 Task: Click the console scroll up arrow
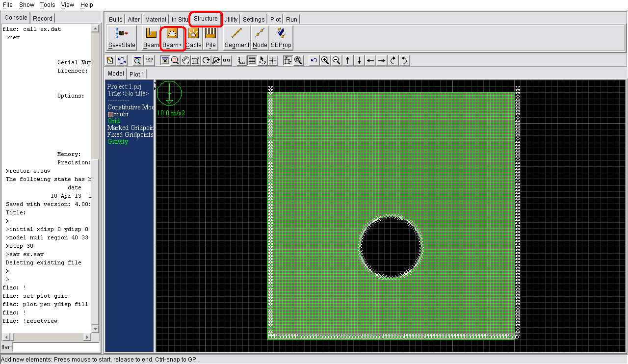96,29
